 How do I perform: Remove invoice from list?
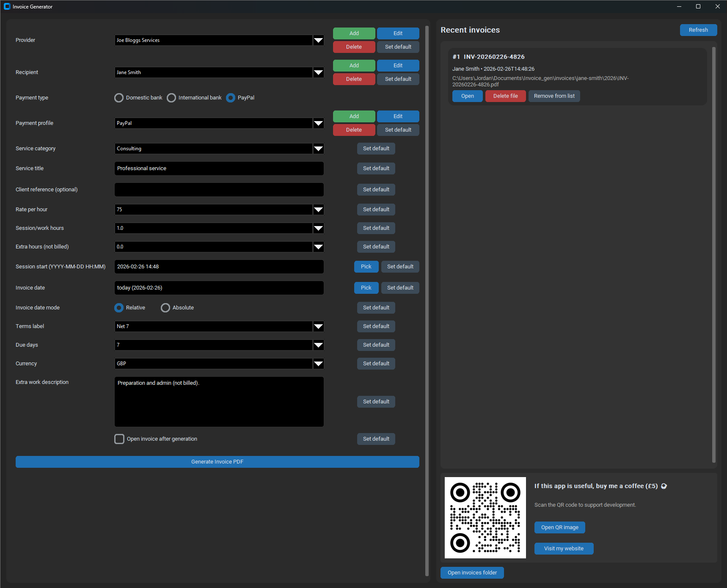(554, 96)
